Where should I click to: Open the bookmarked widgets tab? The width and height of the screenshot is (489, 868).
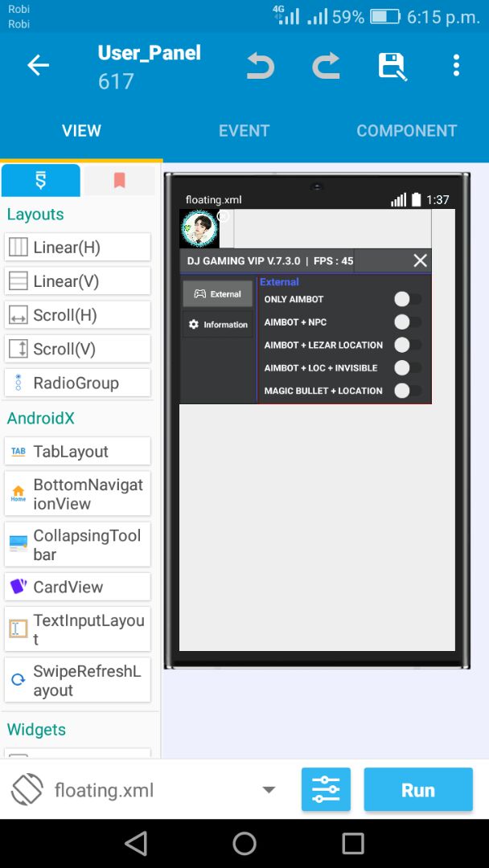(120, 180)
